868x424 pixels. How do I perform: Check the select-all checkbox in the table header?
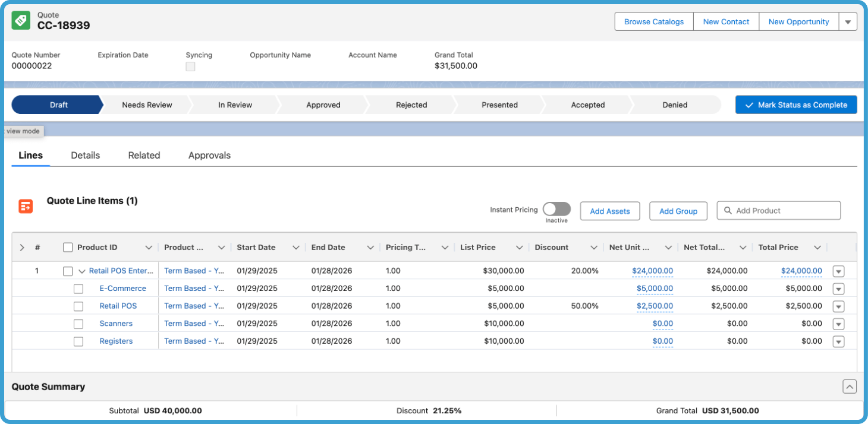click(x=68, y=247)
